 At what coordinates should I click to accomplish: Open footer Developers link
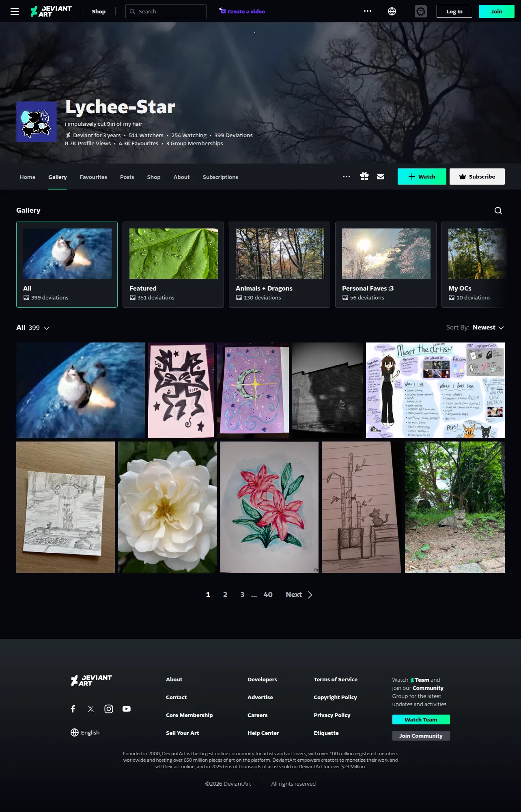click(x=263, y=679)
